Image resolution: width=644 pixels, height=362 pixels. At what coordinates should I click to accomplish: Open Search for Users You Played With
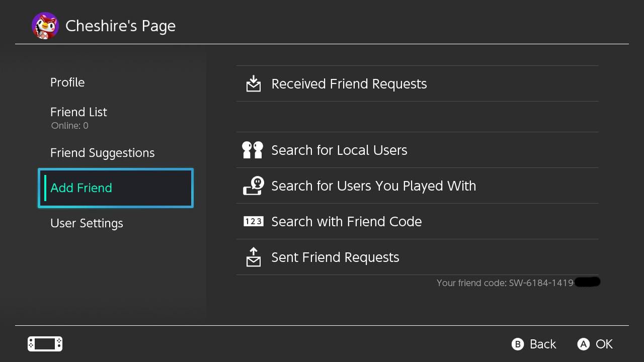click(373, 186)
